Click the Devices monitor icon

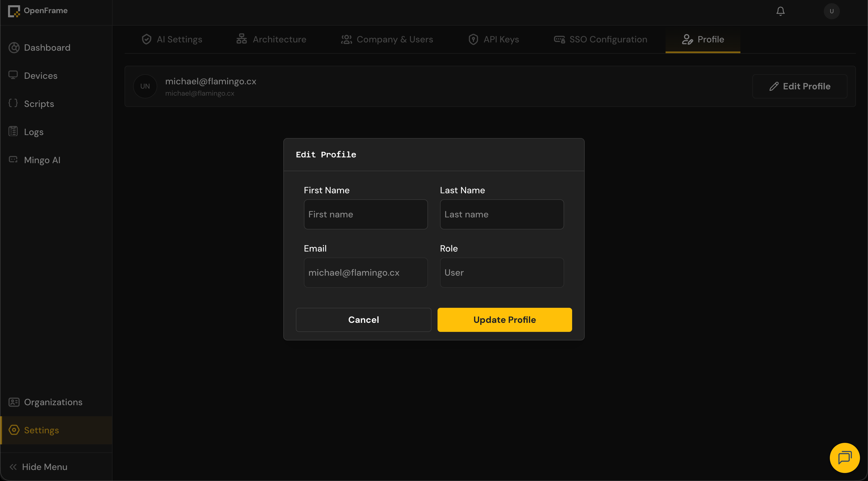click(x=13, y=75)
